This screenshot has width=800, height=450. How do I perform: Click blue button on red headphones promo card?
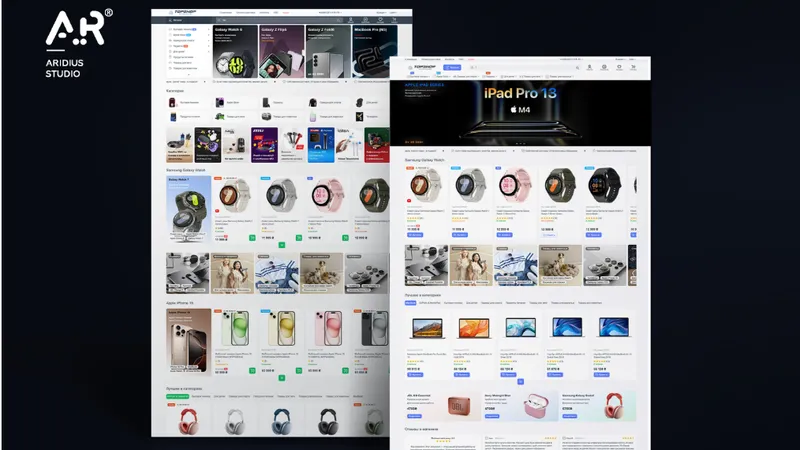click(569, 416)
